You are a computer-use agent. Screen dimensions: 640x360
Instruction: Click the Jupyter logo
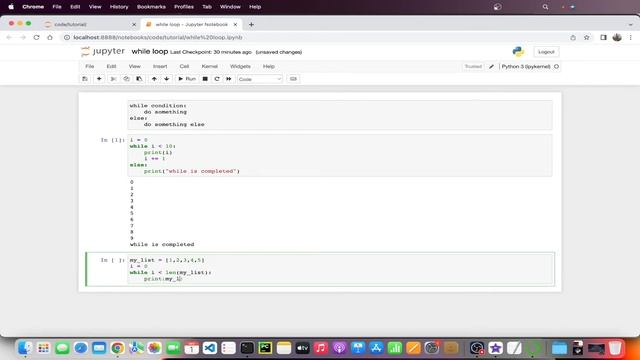103,51
